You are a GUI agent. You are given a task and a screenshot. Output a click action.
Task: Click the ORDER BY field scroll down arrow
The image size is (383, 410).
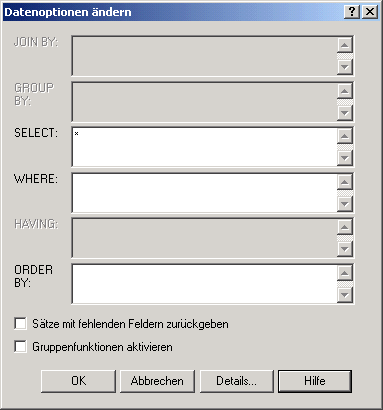pyautogui.click(x=345, y=295)
